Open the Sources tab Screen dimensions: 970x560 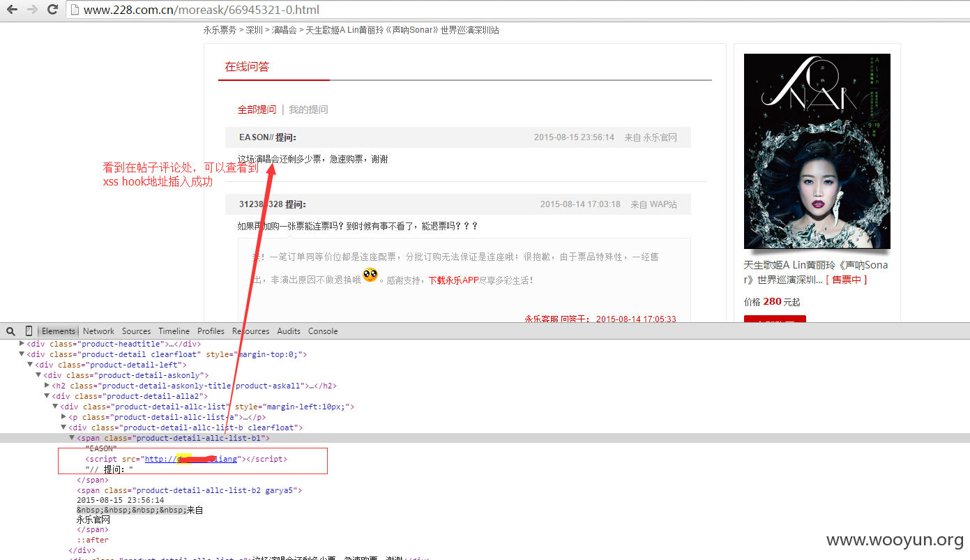[136, 331]
